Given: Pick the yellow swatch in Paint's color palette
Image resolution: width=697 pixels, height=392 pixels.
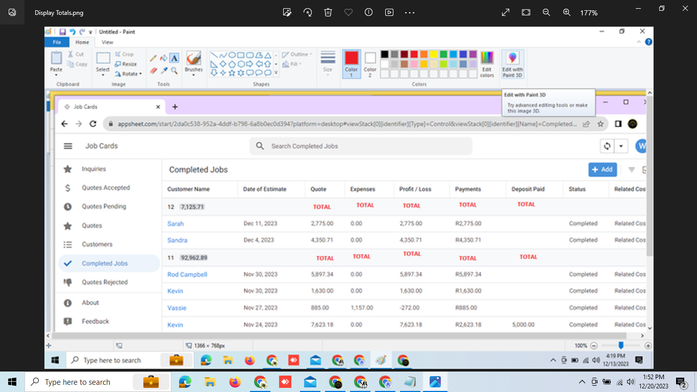Looking at the screenshot, I should coord(433,54).
